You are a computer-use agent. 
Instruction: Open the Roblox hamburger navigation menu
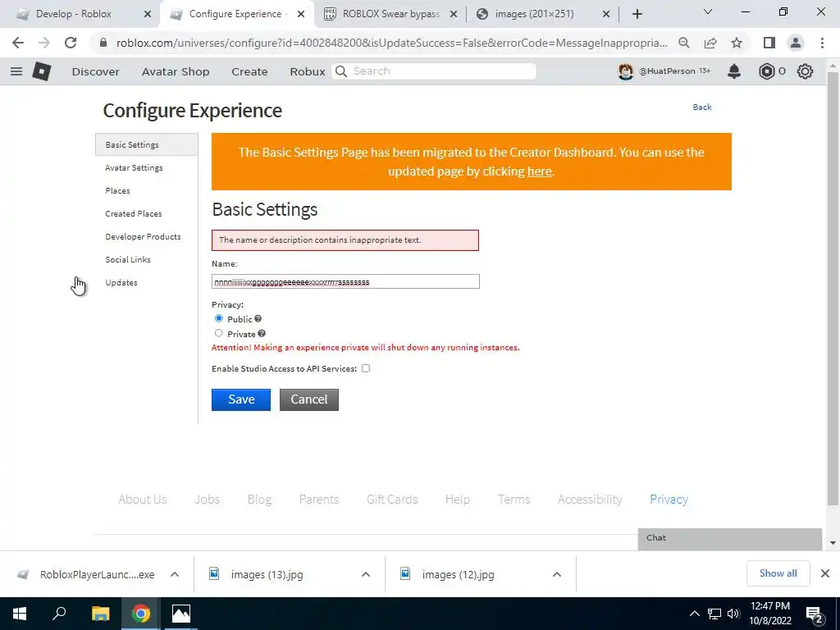[16, 71]
